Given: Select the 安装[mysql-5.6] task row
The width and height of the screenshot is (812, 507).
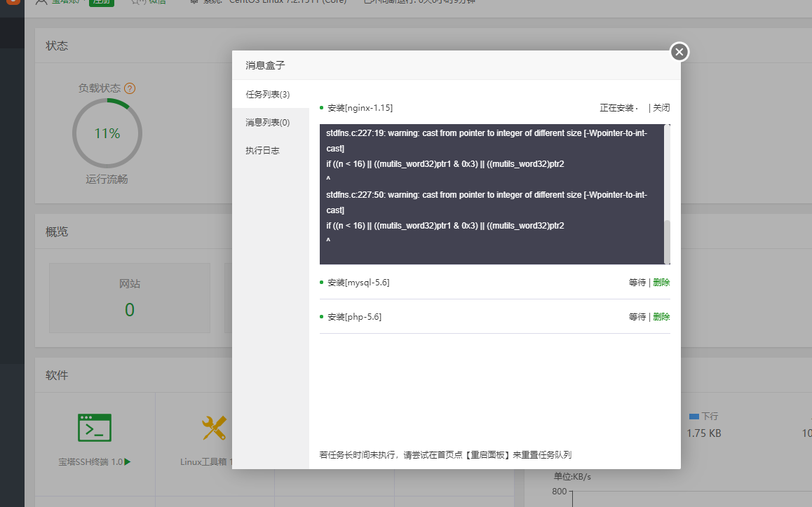Looking at the screenshot, I should click(494, 282).
